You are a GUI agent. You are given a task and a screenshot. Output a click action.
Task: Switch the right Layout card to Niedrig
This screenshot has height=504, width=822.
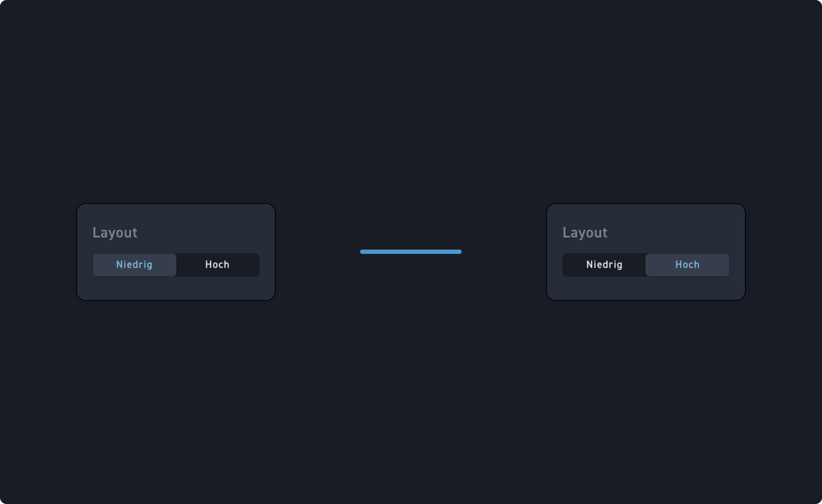[604, 265]
